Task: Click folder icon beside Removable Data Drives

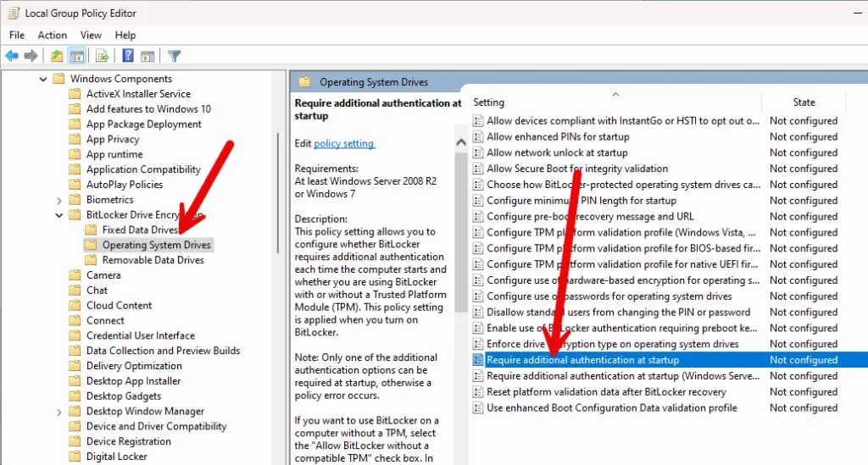Action: (91, 260)
